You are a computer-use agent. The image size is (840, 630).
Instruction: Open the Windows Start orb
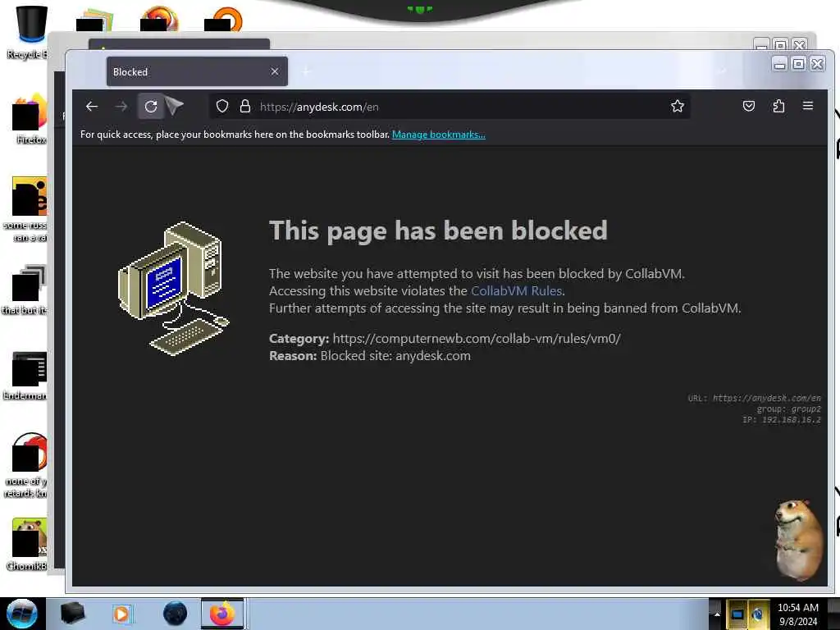coord(22,614)
